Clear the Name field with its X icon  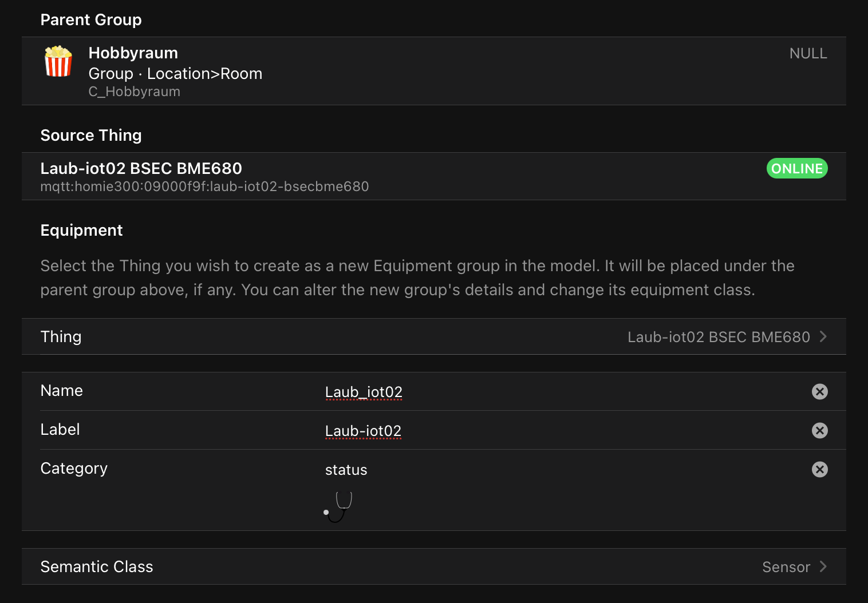tap(819, 391)
